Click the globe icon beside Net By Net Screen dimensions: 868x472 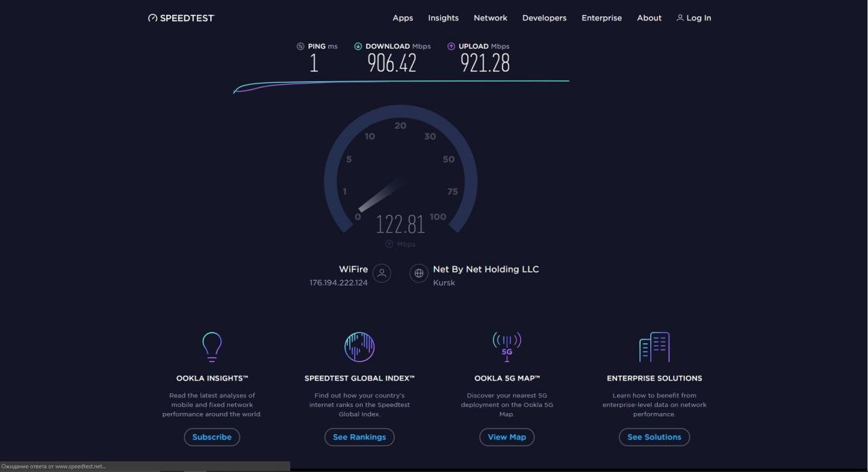(419, 273)
